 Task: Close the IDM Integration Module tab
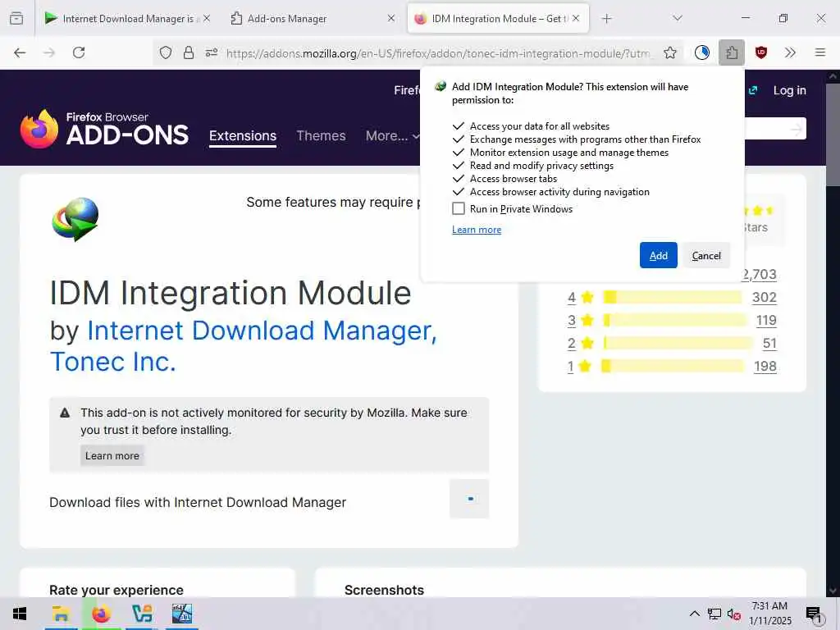(x=576, y=18)
